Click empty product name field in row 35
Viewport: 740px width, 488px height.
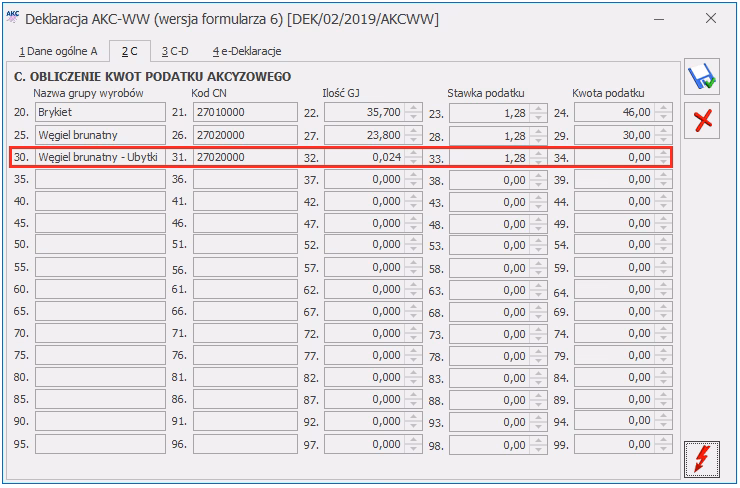coord(100,179)
